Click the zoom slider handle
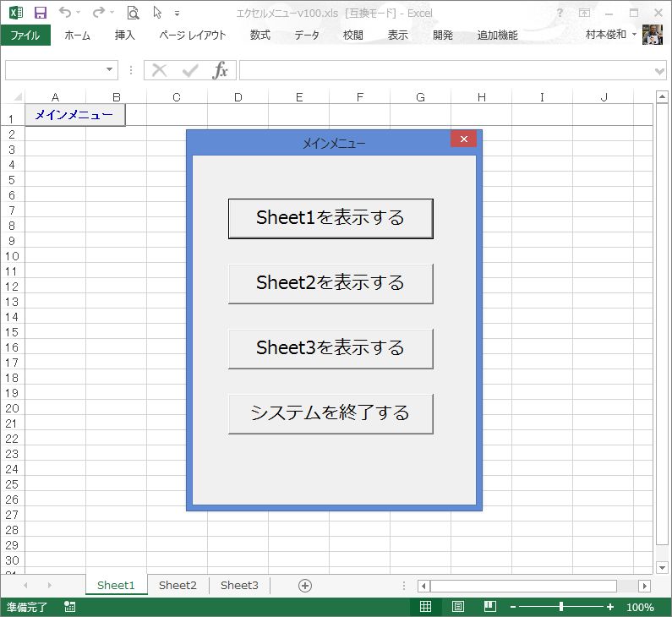This screenshot has height=617, width=672. (561, 607)
